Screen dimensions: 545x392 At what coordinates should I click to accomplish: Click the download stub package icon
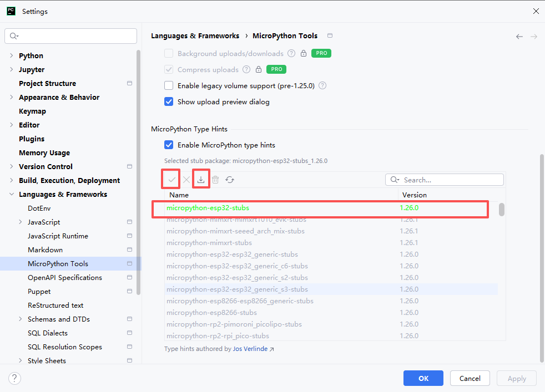[201, 180]
